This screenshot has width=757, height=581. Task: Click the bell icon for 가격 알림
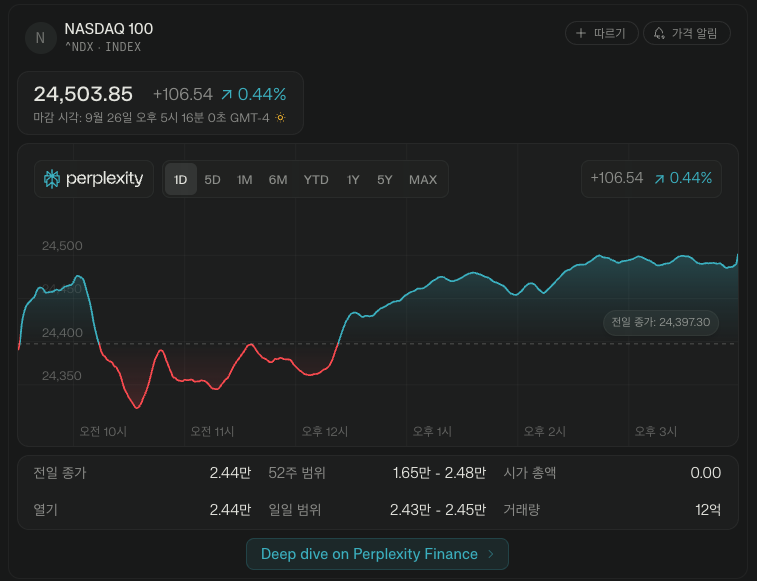(x=659, y=33)
